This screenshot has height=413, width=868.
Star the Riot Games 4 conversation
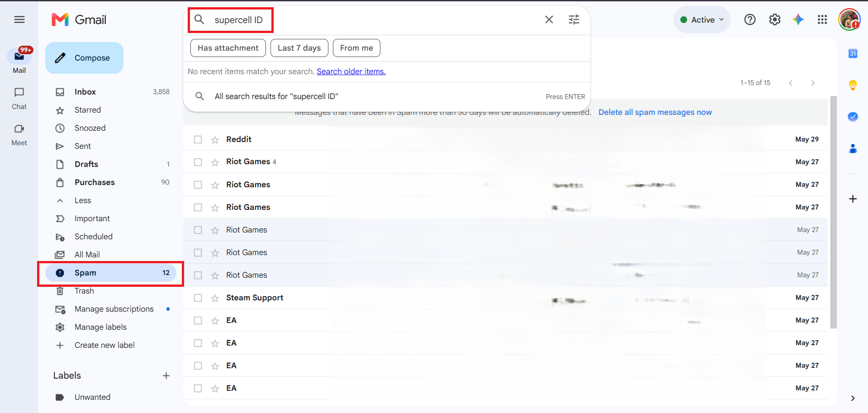point(215,162)
